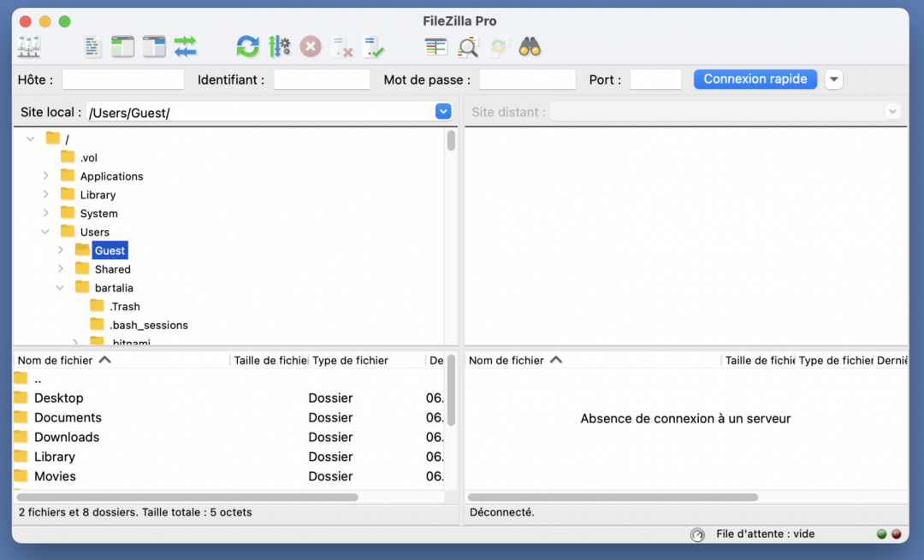Select the Movies folder row

[229, 476]
